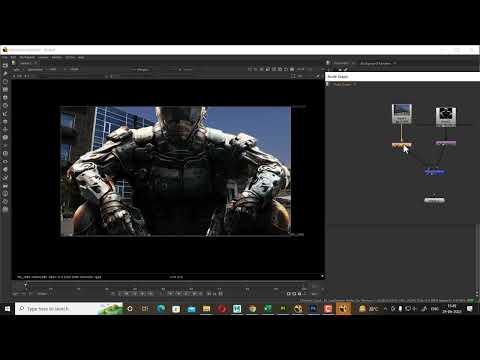Open the Edit menu
Image resolution: width=480 pixels, height=360 pixels.
pos(13,57)
